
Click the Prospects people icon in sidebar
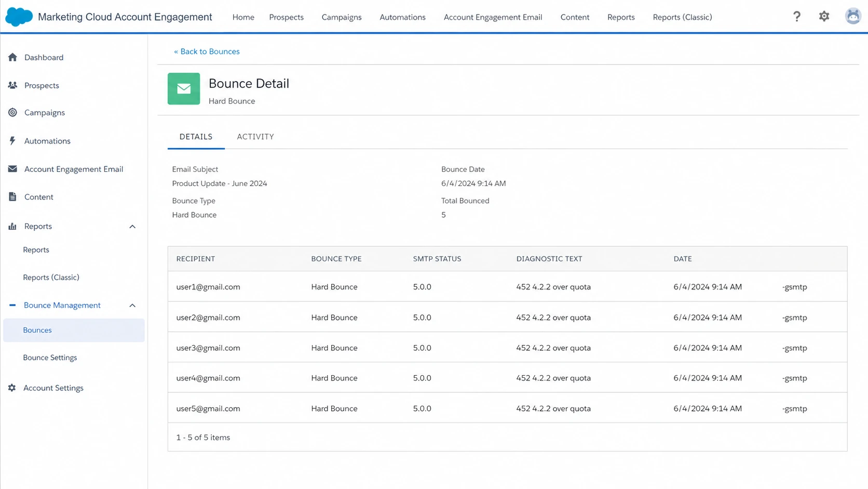point(12,85)
